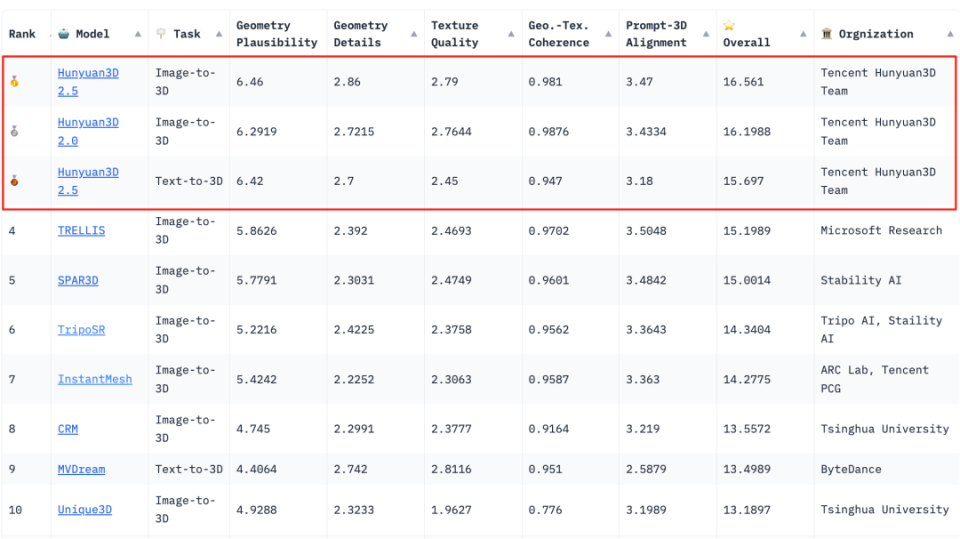
Task: Click the robot icon in the Model header
Action: point(64,34)
